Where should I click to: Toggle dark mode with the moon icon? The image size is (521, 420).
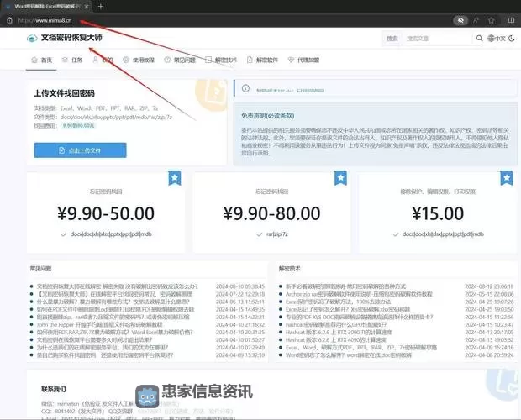point(512,39)
